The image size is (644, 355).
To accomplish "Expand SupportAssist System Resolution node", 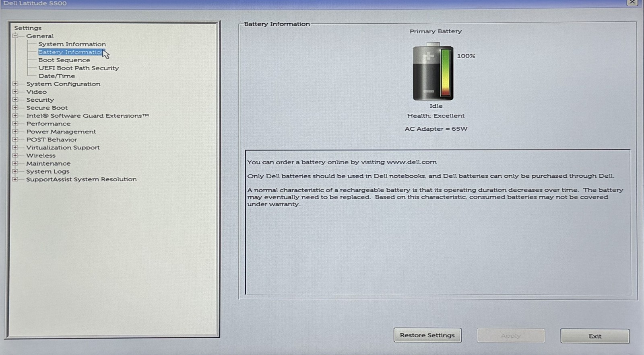I will coord(15,179).
